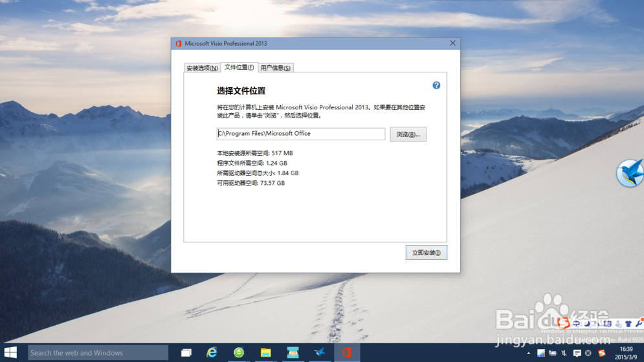This screenshot has height=362, width=644.
Task: Click the Sogou S tray icon
Action: pos(602,353)
